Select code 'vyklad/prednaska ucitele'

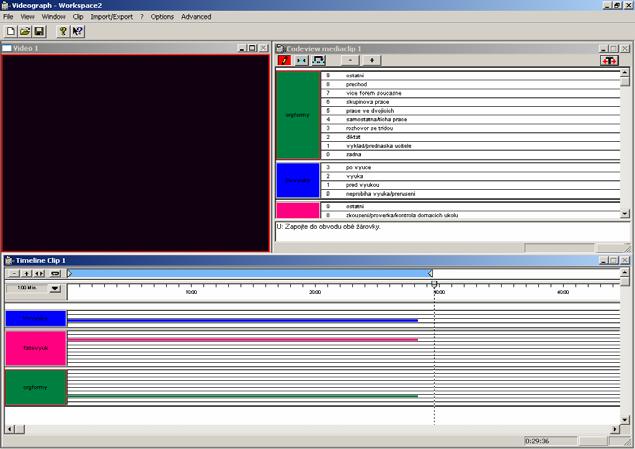click(x=471, y=146)
